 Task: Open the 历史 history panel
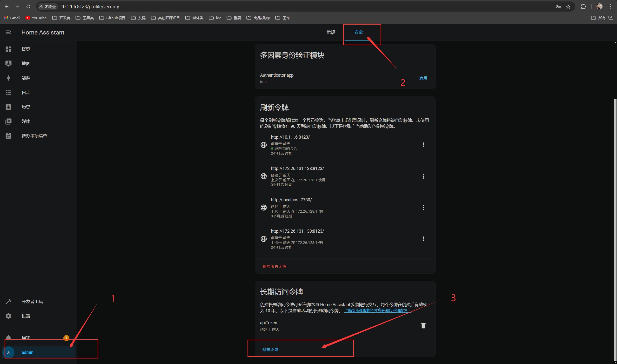(26, 107)
